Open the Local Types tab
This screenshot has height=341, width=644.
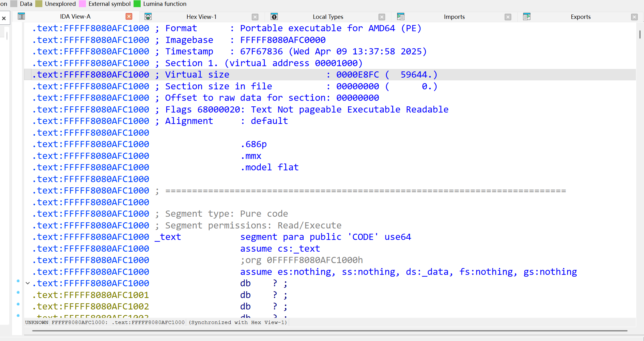(328, 17)
